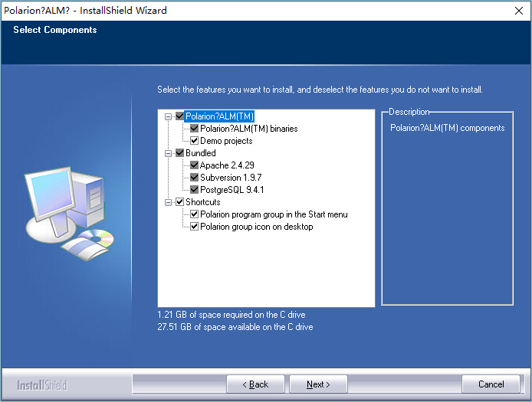The image size is (532, 402).
Task: Select Polarion program group in the Start menu label
Action: click(x=274, y=214)
